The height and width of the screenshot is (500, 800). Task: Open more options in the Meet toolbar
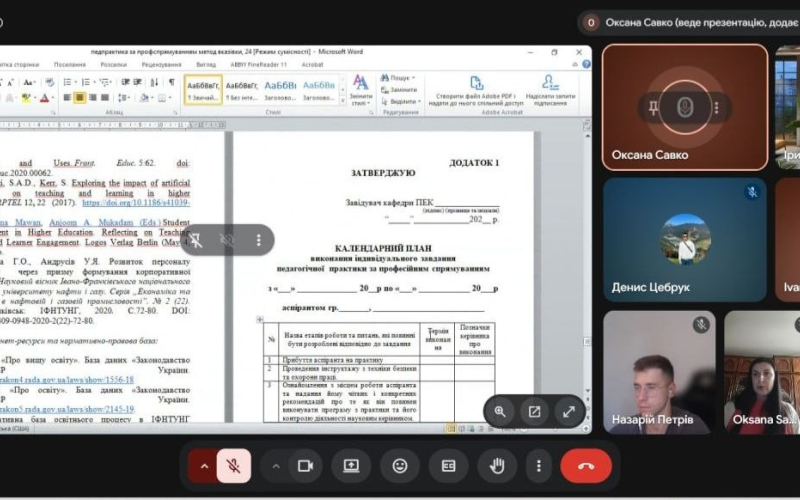(539, 466)
